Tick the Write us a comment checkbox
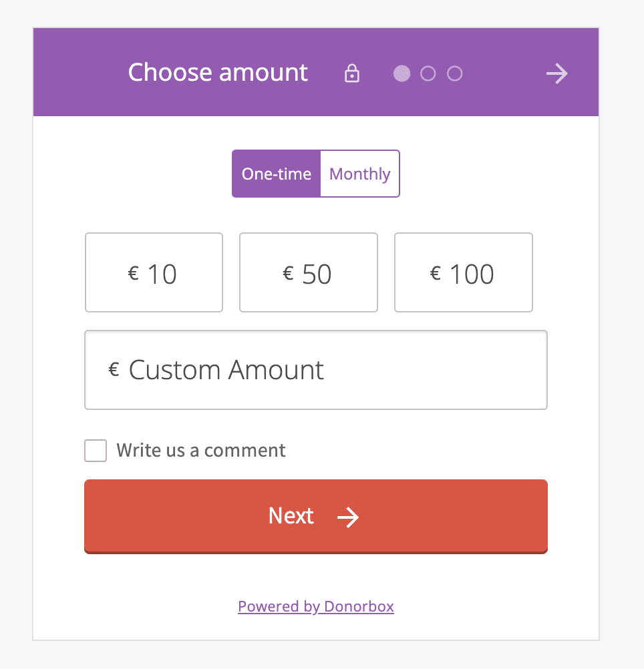The image size is (644, 669). (96, 451)
